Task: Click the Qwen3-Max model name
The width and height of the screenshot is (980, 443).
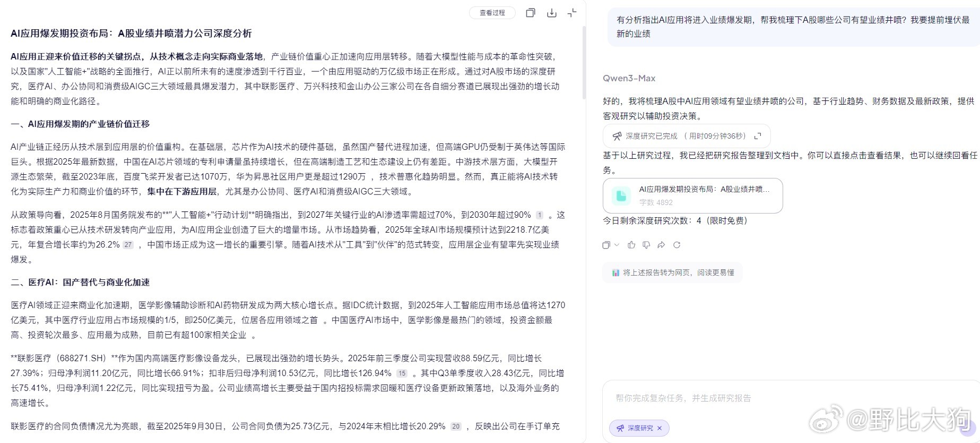Action: (629, 78)
